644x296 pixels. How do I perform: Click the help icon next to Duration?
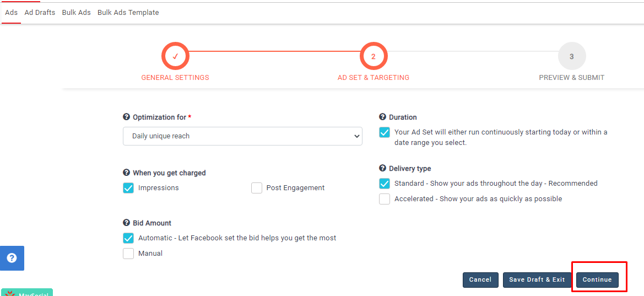[x=382, y=117]
